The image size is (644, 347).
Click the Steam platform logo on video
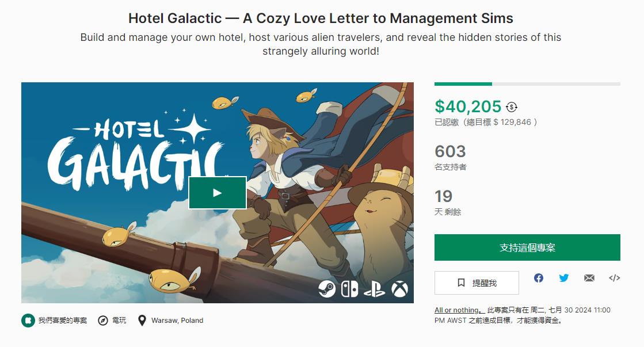(x=327, y=289)
